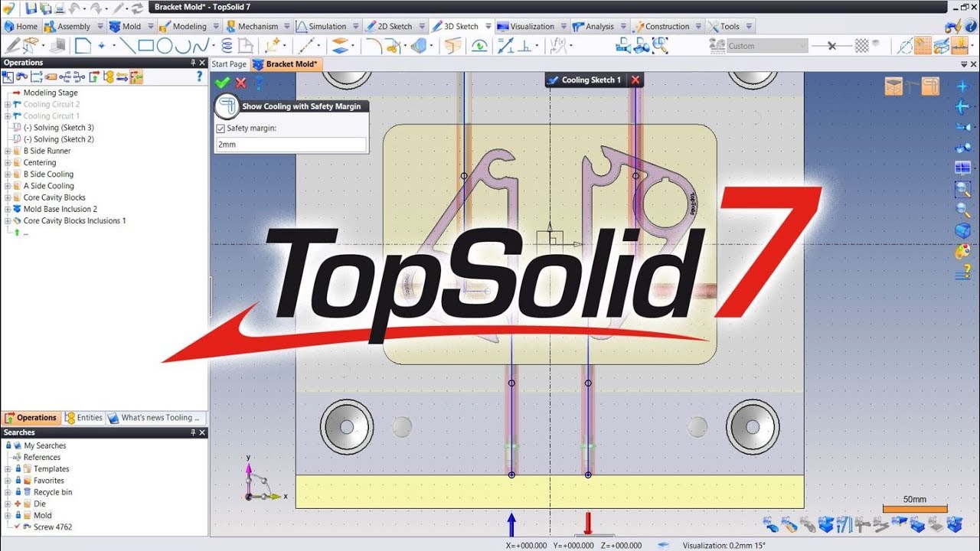Image resolution: width=980 pixels, height=551 pixels.
Task: Select the Rectangle sketch tool
Action: point(145,45)
